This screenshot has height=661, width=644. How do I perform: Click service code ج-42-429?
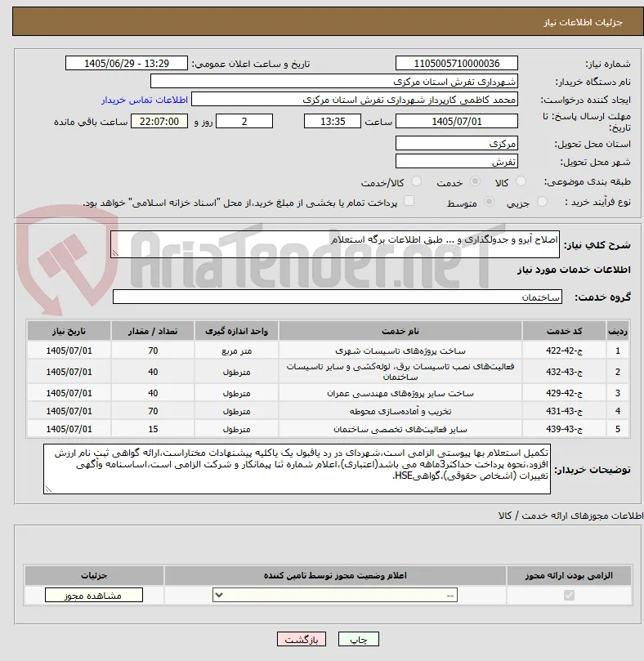pyautogui.click(x=564, y=393)
